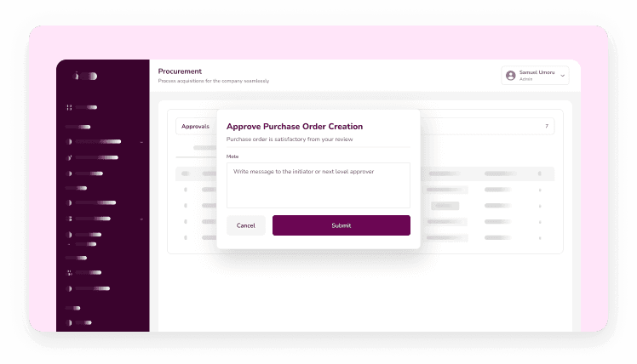Toggle the select-all checkbox in table header
Viewport: 637px width, 364px height.
186,173
